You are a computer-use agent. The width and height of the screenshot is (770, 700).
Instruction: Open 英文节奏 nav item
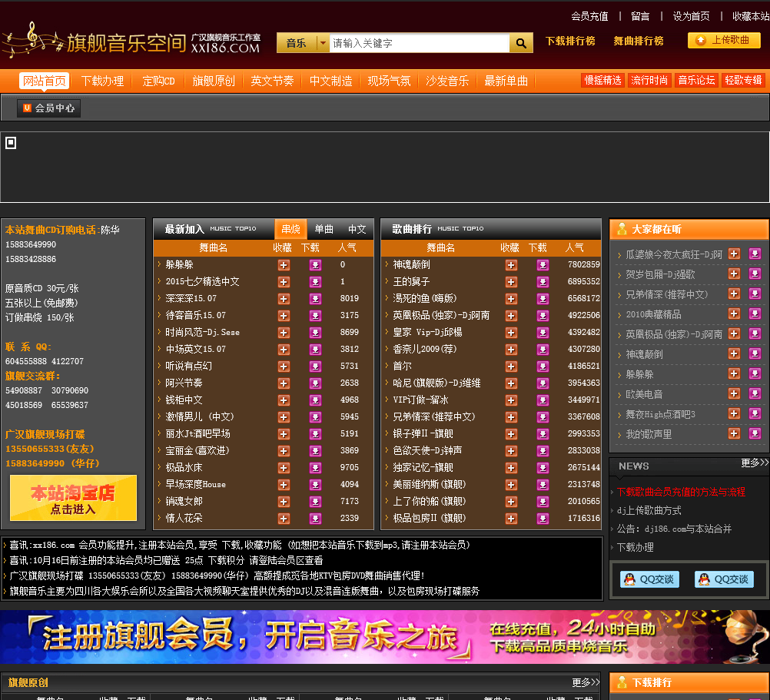[x=272, y=81]
